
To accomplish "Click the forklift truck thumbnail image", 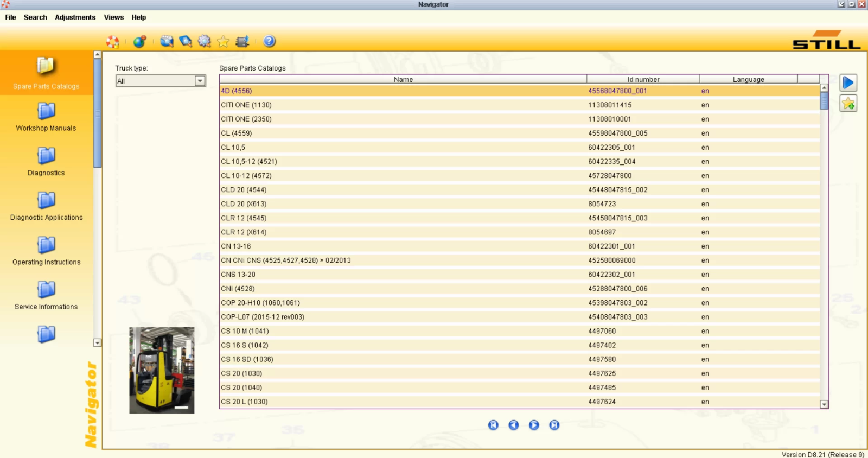I will [x=162, y=370].
